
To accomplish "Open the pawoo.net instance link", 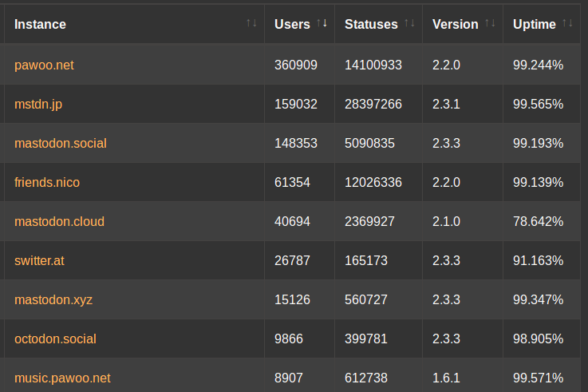I will (44, 65).
